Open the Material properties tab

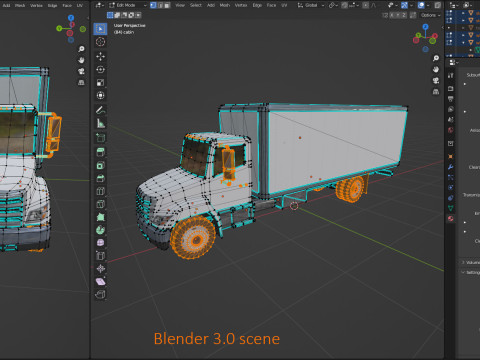pos(451,218)
